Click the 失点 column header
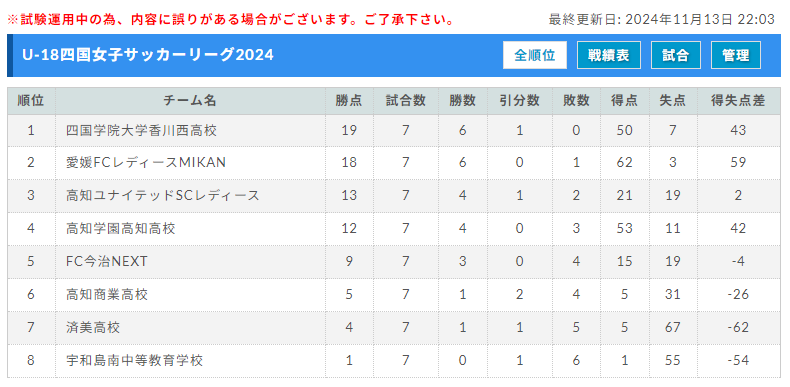The height and width of the screenshot is (387, 790). (673, 101)
